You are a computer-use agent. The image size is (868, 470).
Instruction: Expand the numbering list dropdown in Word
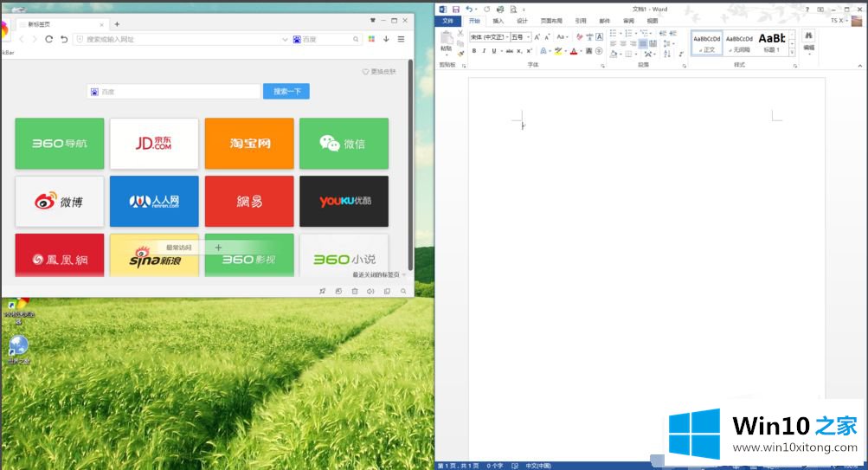coord(635,34)
